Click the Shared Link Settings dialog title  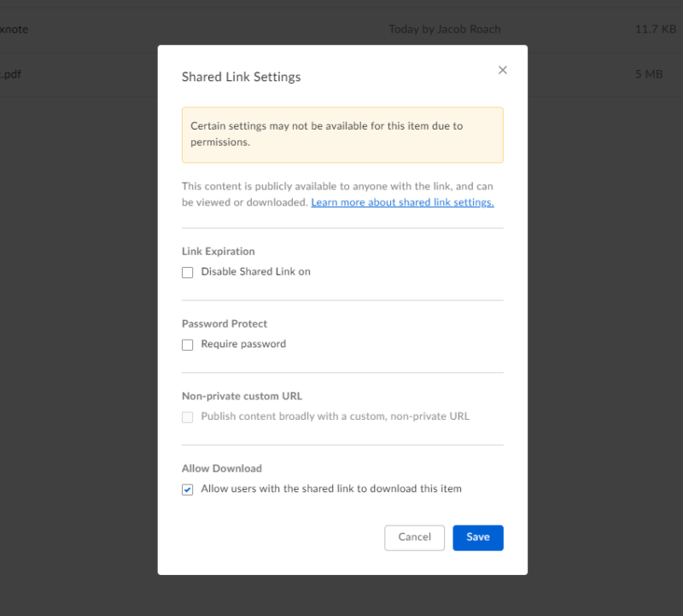tap(241, 77)
